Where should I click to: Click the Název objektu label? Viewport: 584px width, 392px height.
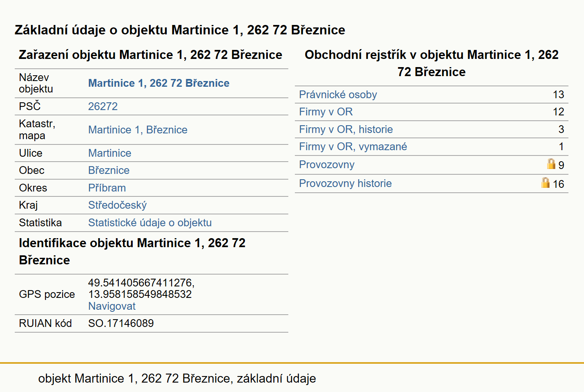[36, 83]
